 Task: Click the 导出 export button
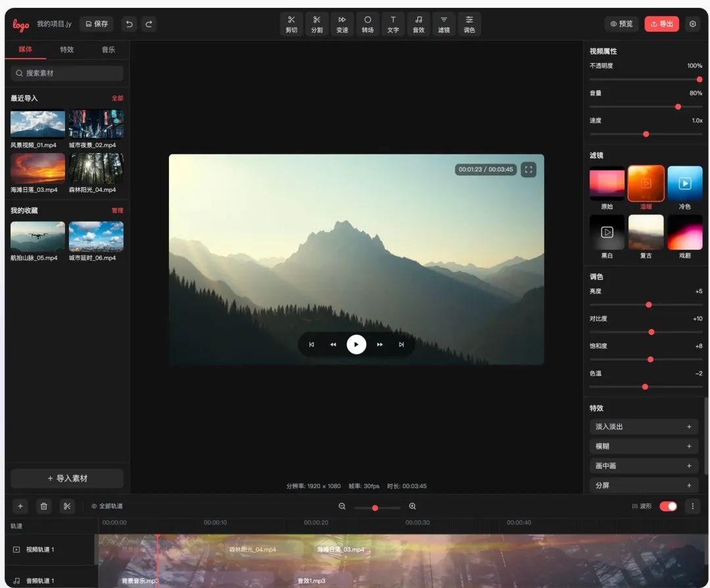tap(661, 24)
